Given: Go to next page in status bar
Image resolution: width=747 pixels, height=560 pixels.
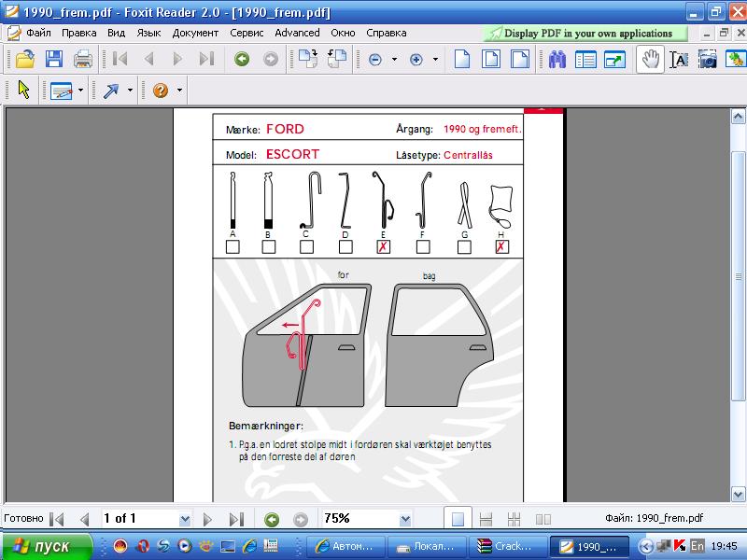Looking at the screenshot, I should point(207,519).
